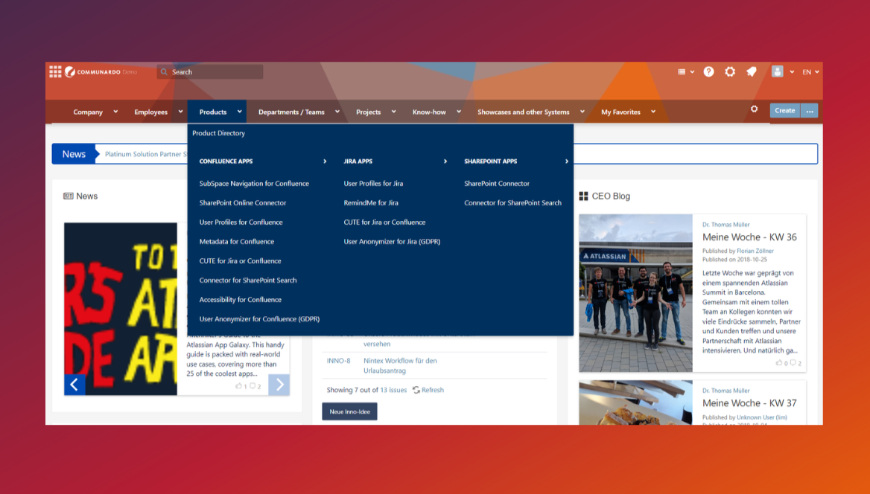The image size is (870, 494).
Task: Open the settings gear in top header
Action: 730,72
